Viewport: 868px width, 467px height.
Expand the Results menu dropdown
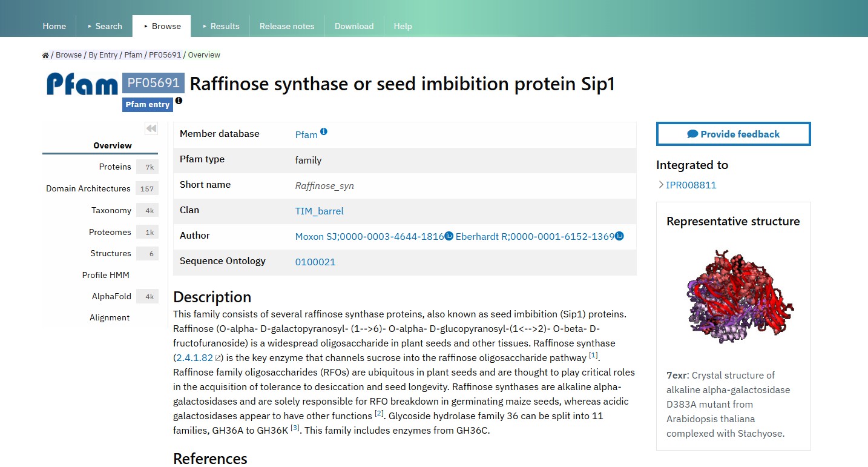[221, 26]
